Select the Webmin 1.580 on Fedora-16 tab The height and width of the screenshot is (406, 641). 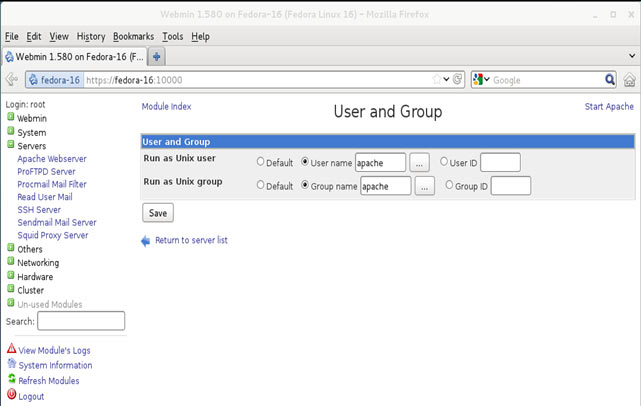[x=75, y=57]
